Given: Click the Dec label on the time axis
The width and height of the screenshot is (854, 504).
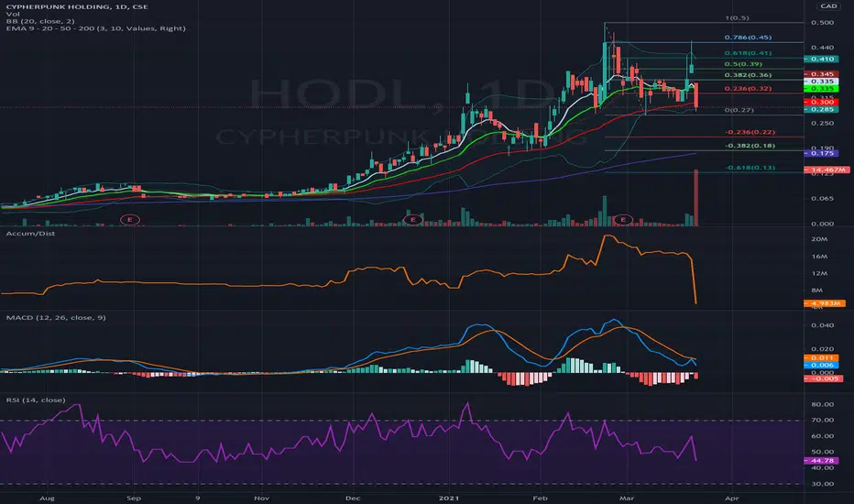Looking at the screenshot, I should (353, 498).
